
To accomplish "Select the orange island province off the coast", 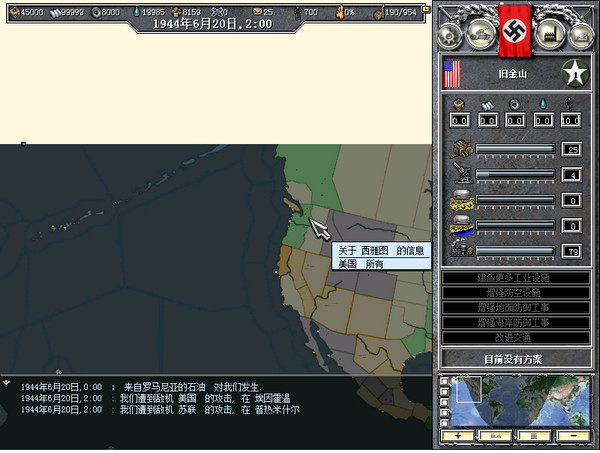I will pos(293,206).
